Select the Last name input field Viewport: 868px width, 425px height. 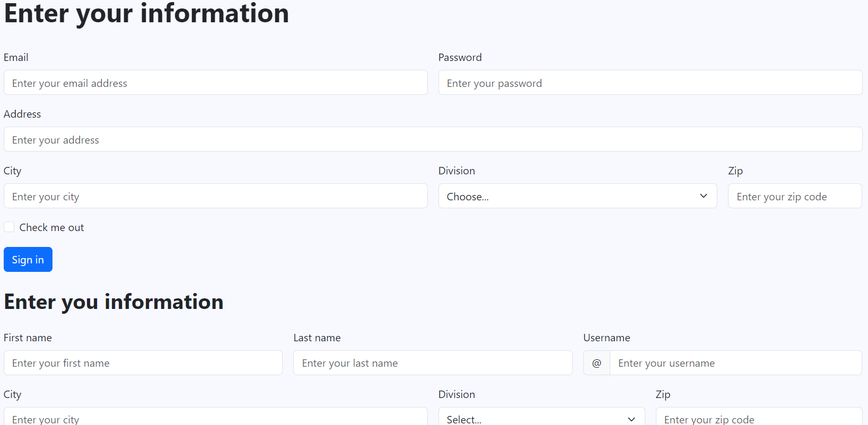[x=433, y=363]
